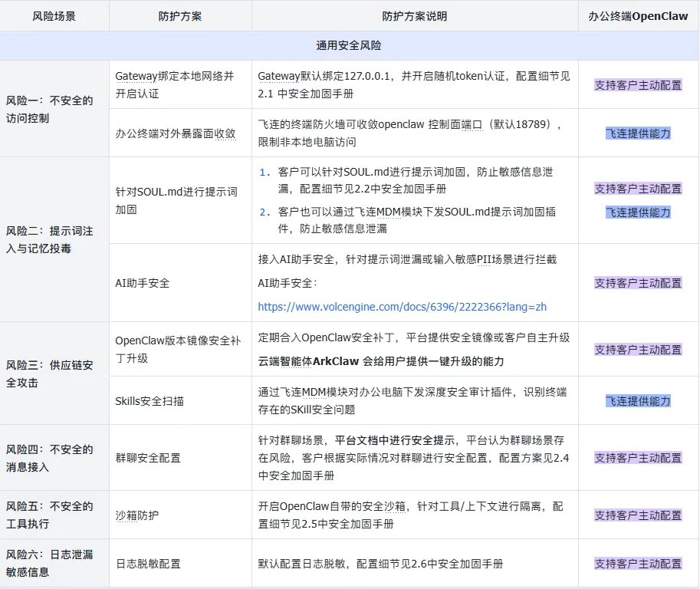This screenshot has height=589, width=700.
Task: Click the '针对SOUL.md进行提示词加固' cell
Action: point(180,200)
